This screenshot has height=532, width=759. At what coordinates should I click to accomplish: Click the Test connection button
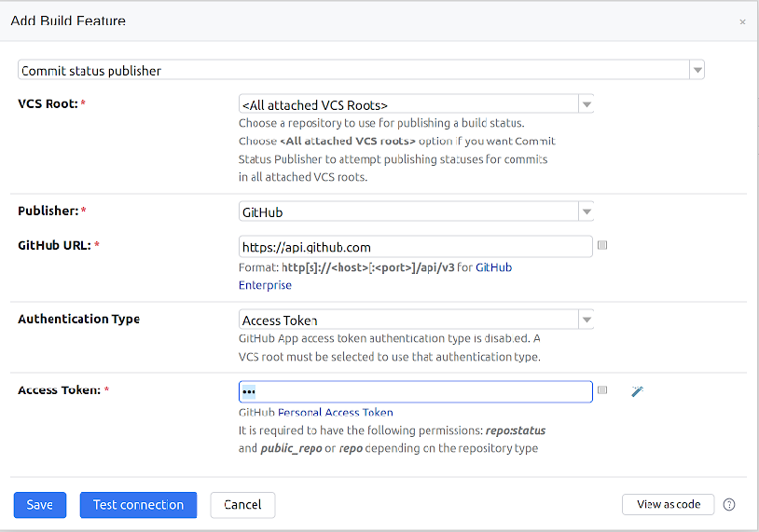click(x=138, y=505)
